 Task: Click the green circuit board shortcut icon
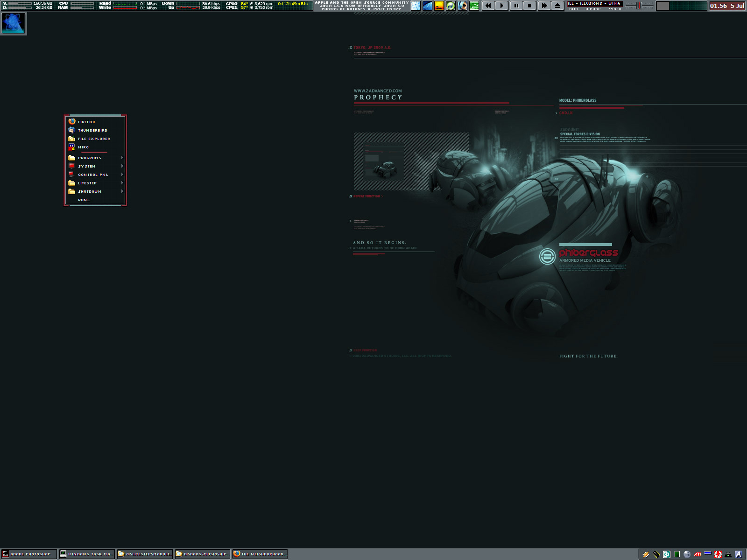(474, 6)
